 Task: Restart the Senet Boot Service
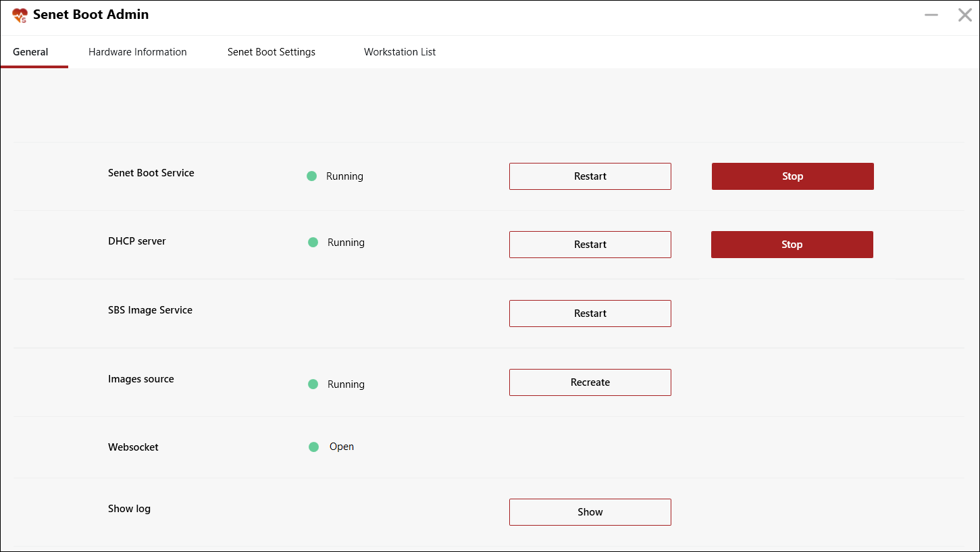(590, 176)
